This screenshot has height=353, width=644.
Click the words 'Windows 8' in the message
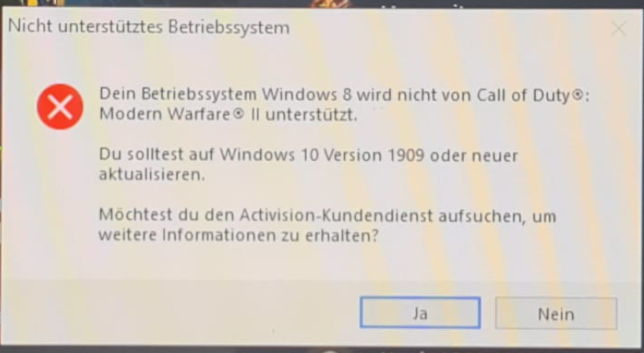[307, 95]
